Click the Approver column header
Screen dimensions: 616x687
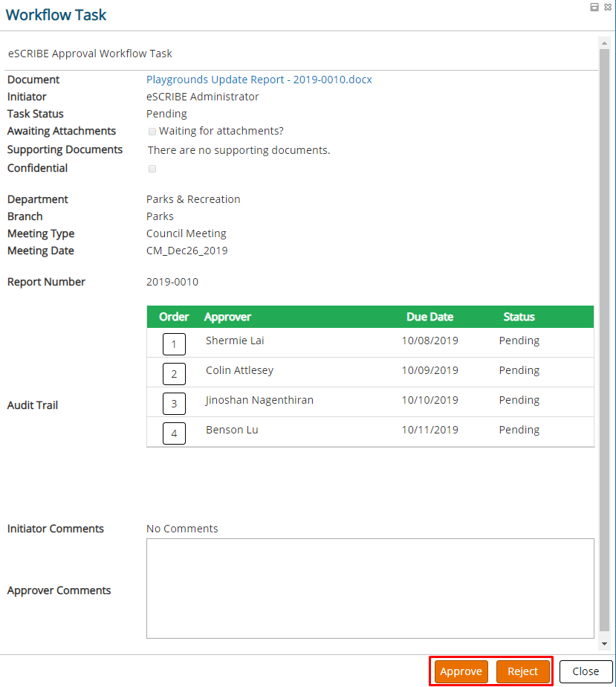(x=227, y=317)
